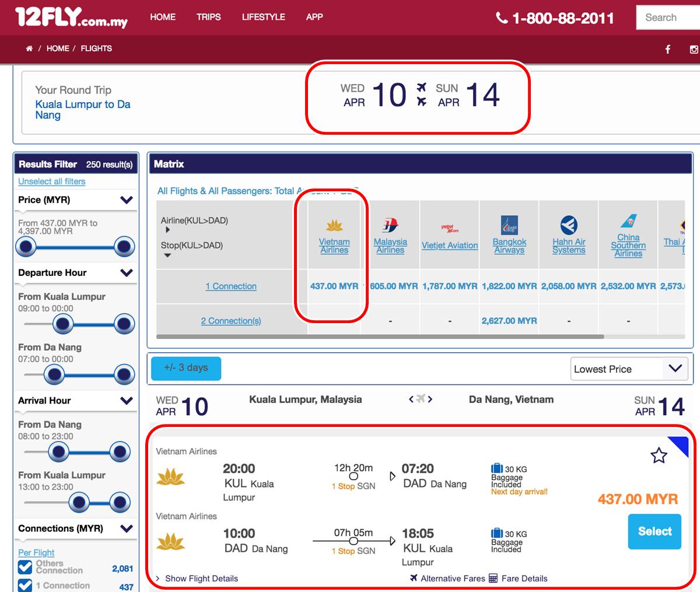This screenshot has width=700, height=592.
Task: Open the TRIPS menu item
Action: coord(208,17)
